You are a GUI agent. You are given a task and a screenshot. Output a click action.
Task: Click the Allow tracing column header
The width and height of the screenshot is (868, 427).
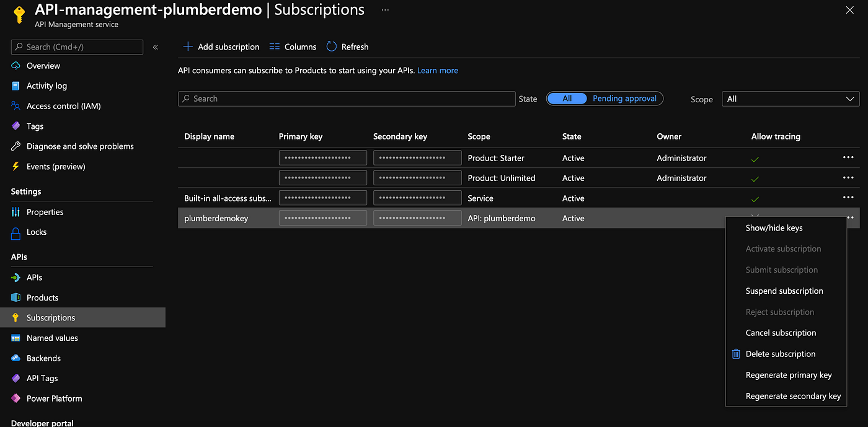[776, 136]
